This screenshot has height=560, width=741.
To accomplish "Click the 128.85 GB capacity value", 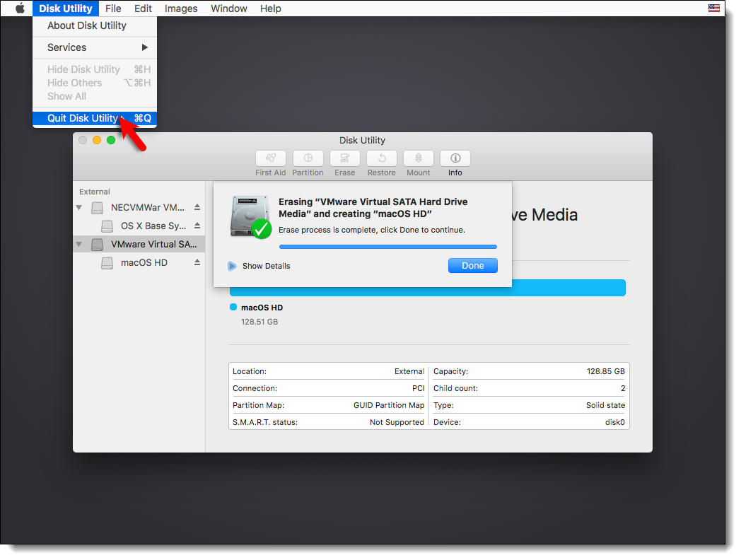I will point(605,371).
